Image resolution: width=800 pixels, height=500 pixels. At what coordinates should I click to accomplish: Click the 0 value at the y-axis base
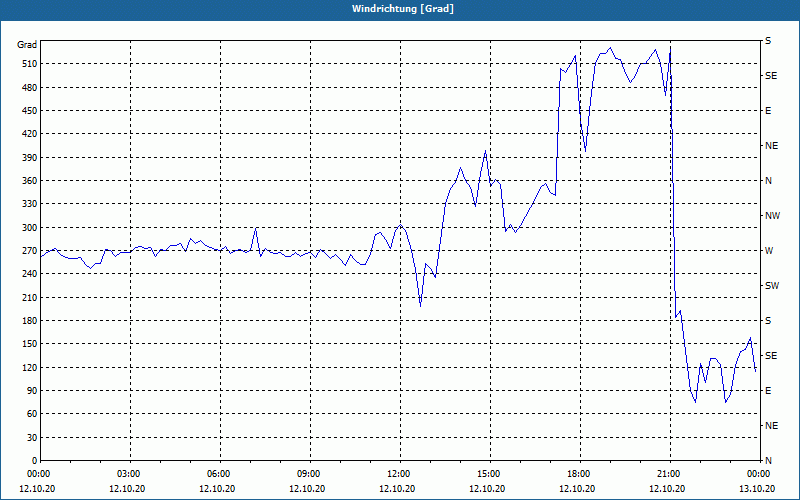tap(34, 461)
